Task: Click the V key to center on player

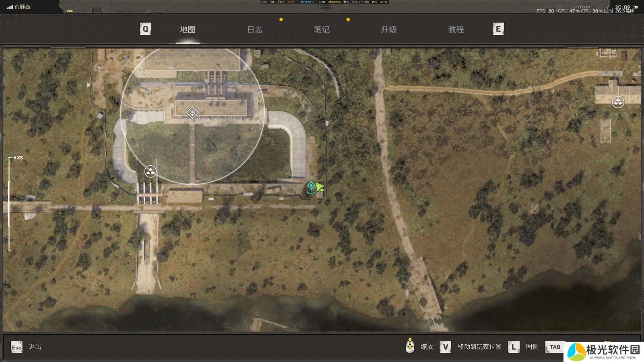Action: click(x=445, y=347)
